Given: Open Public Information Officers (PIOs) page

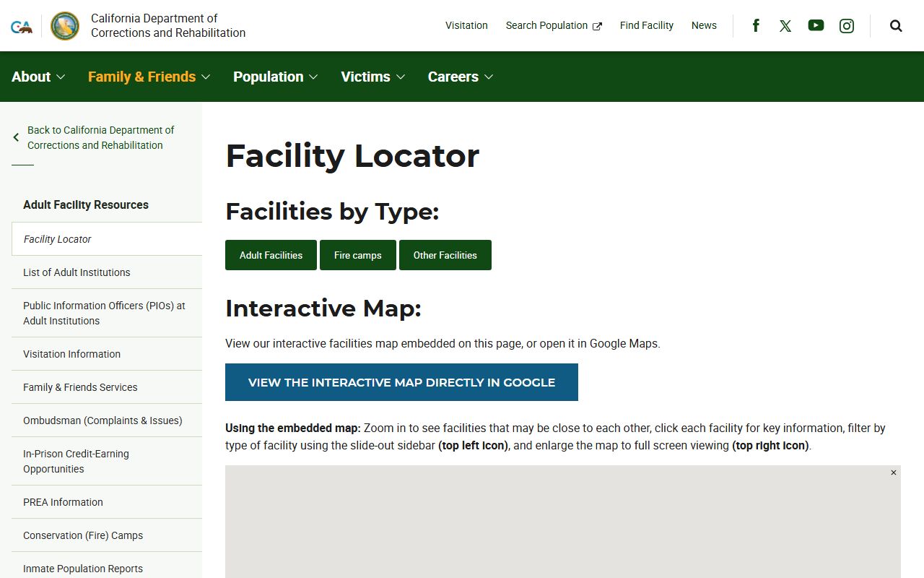Looking at the screenshot, I should point(107,313).
